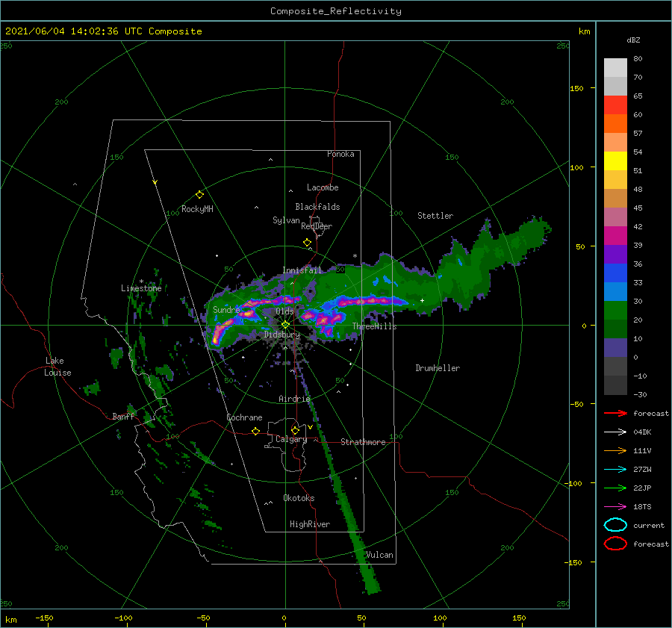Click the magenta 18TS arrow in legend
The image size is (672, 628).
click(x=615, y=507)
